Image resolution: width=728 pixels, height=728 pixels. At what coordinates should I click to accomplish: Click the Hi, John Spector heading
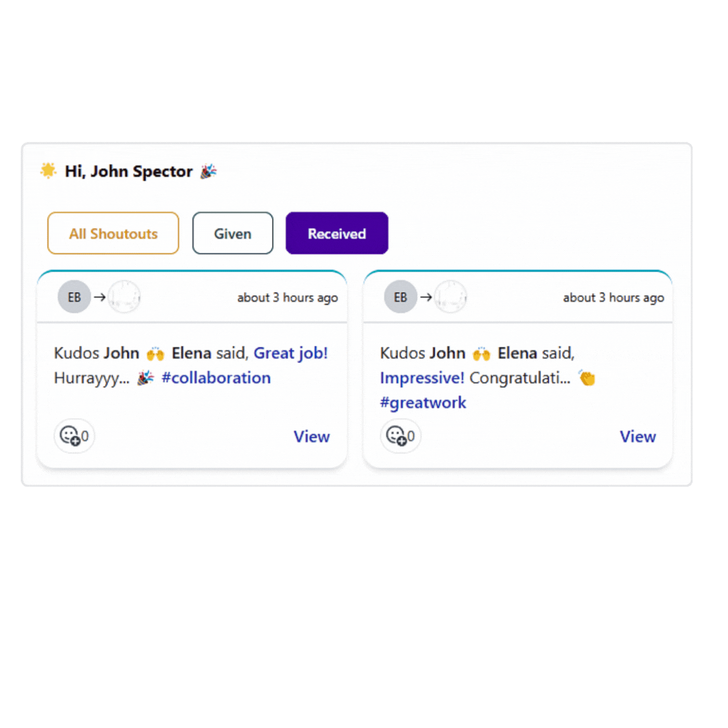point(128,171)
